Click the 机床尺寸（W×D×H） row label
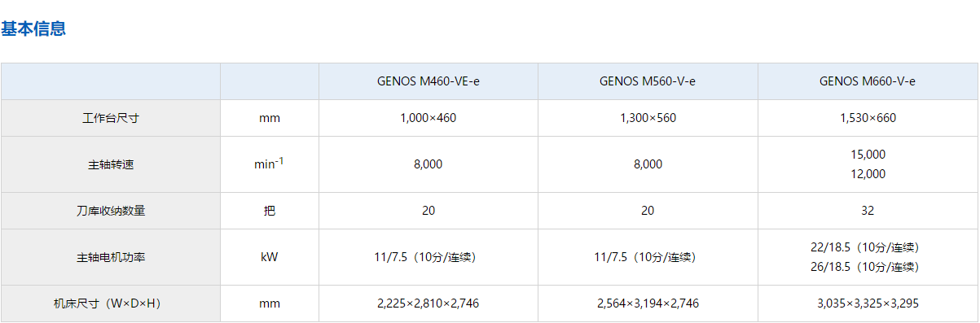Image resolution: width=980 pixels, height=323 pixels. pyautogui.click(x=111, y=303)
